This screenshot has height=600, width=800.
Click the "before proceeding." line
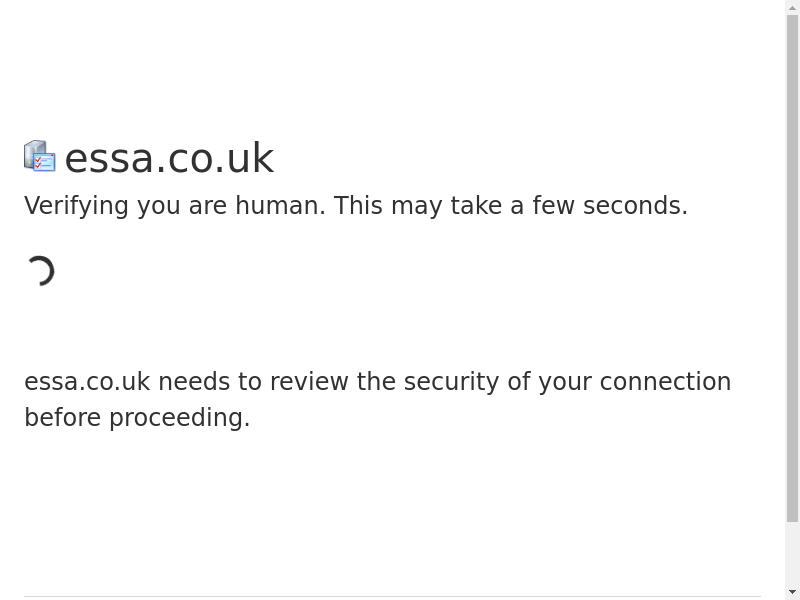pyautogui.click(x=137, y=418)
